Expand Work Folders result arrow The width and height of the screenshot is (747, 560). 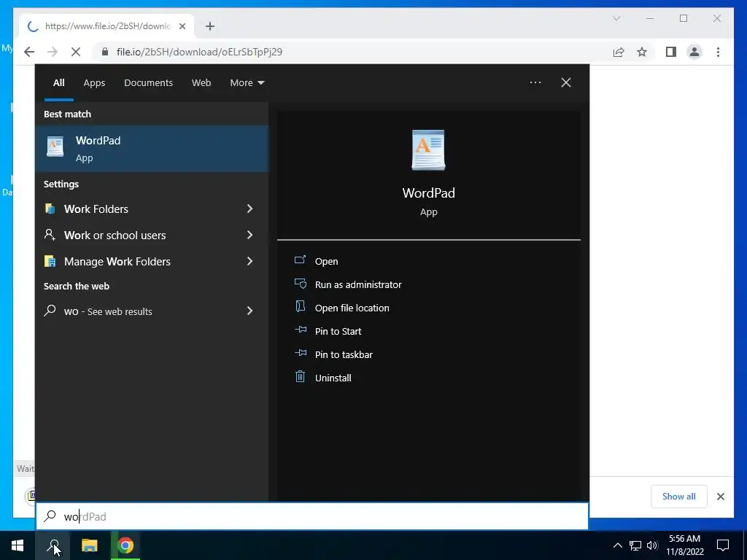click(x=249, y=209)
